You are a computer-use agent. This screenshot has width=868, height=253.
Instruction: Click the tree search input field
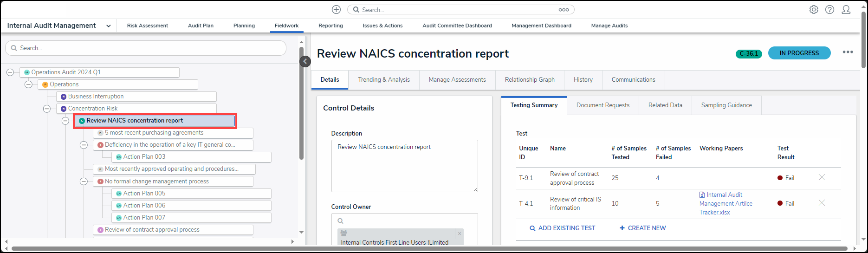(x=146, y=48)
